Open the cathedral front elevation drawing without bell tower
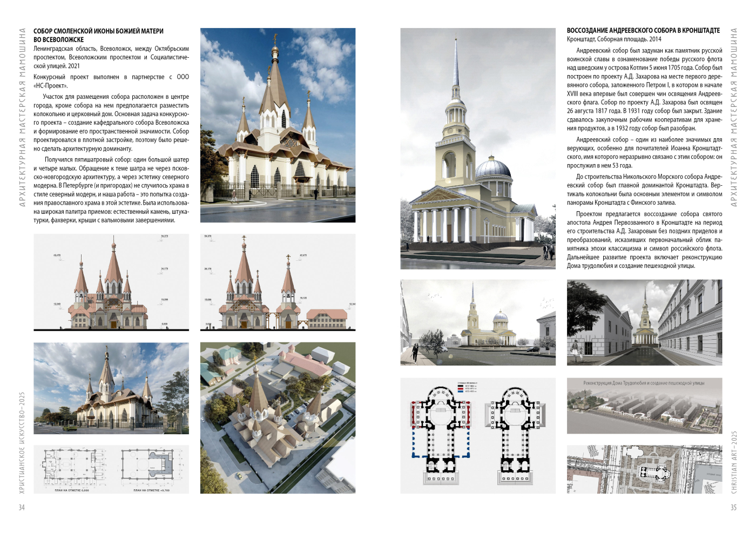The height and width of the screenshot is (533, 756). (111, 282)
